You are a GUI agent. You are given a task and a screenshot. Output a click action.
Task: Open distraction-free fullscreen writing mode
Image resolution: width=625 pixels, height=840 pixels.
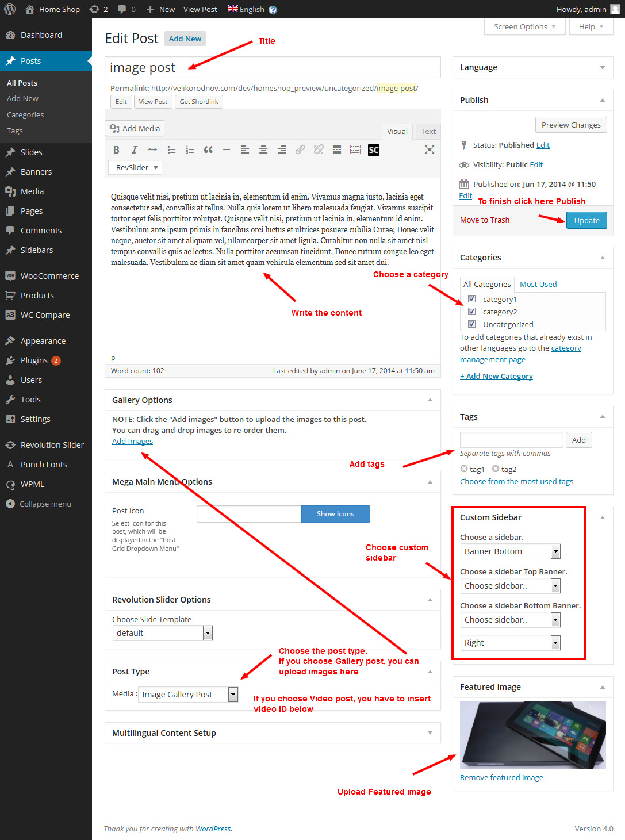(429, 150)
